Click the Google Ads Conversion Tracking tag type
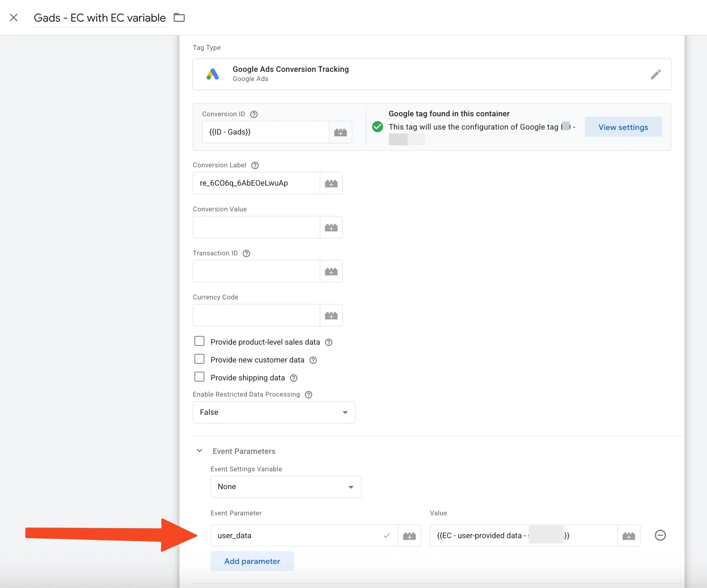This screenshot has height=588, width=707. pyautogui.click(x=432, y=74)
